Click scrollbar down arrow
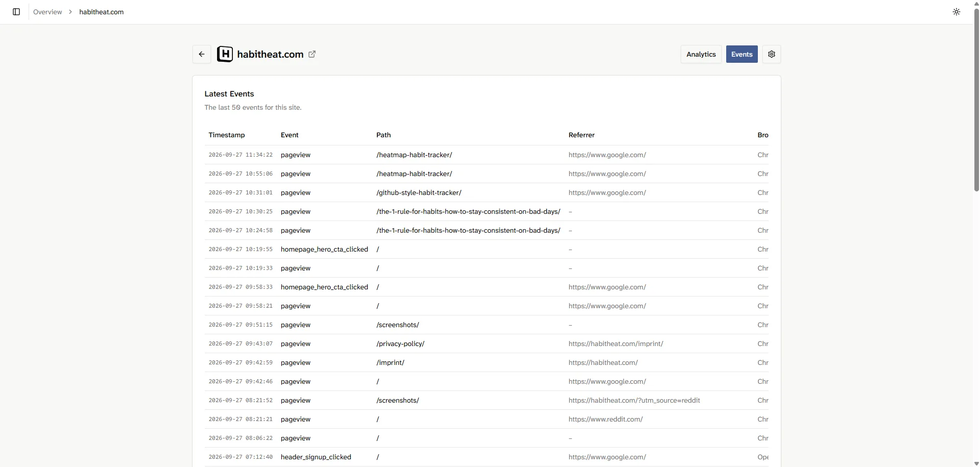Image resolution: width=980 pixels, height=467 pixels. click(x=976, y=463)
